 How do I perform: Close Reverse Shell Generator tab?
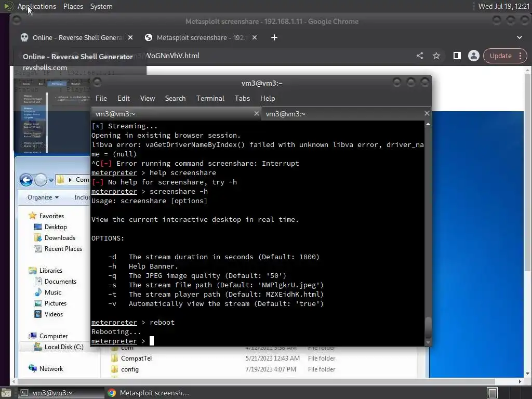[x=130, y=37]
